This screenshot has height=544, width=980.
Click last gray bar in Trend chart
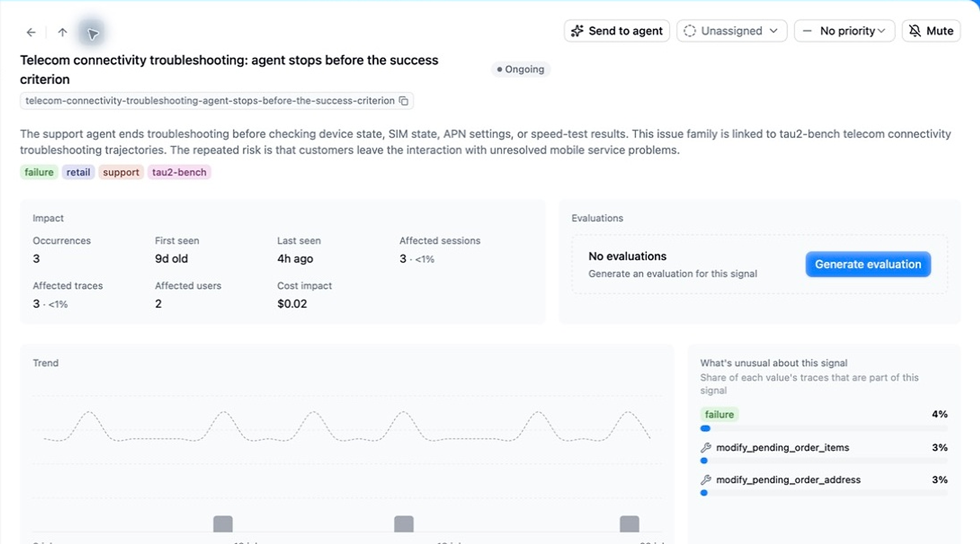pyautogui.click(x=629, y=524)
